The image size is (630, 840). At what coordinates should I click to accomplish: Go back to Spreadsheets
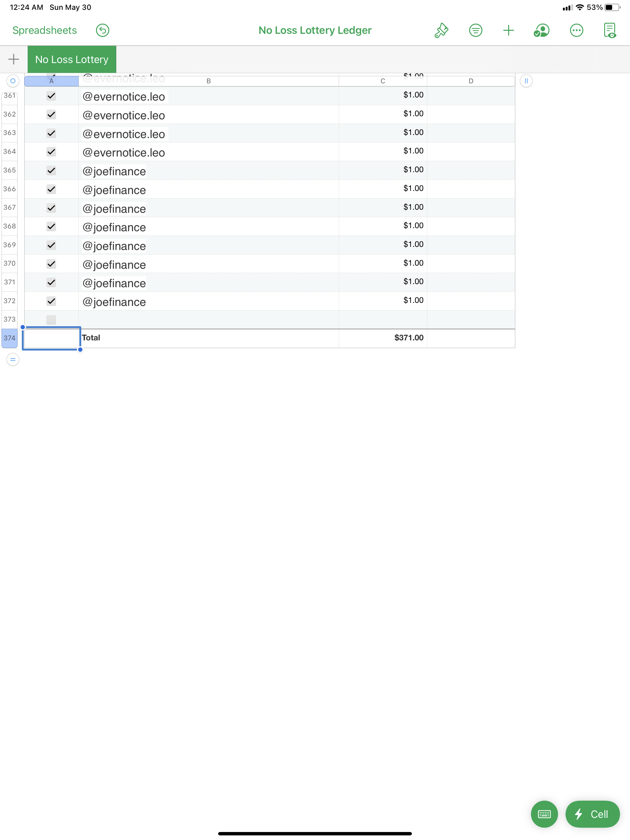point(45,30)
